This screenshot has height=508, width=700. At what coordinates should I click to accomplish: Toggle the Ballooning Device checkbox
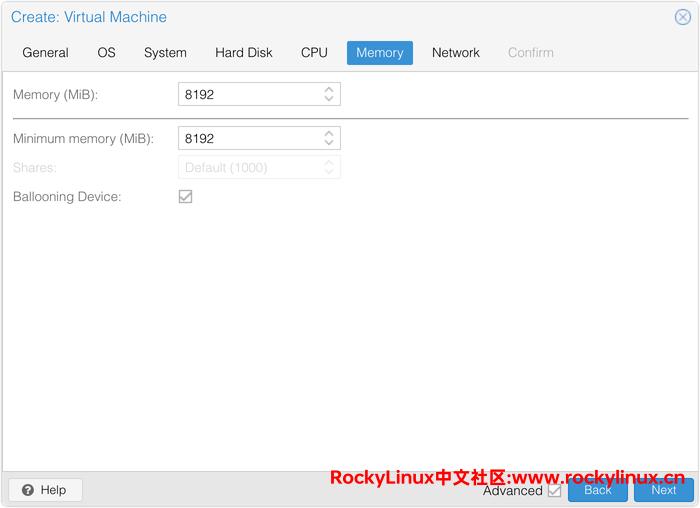[185, 197]
